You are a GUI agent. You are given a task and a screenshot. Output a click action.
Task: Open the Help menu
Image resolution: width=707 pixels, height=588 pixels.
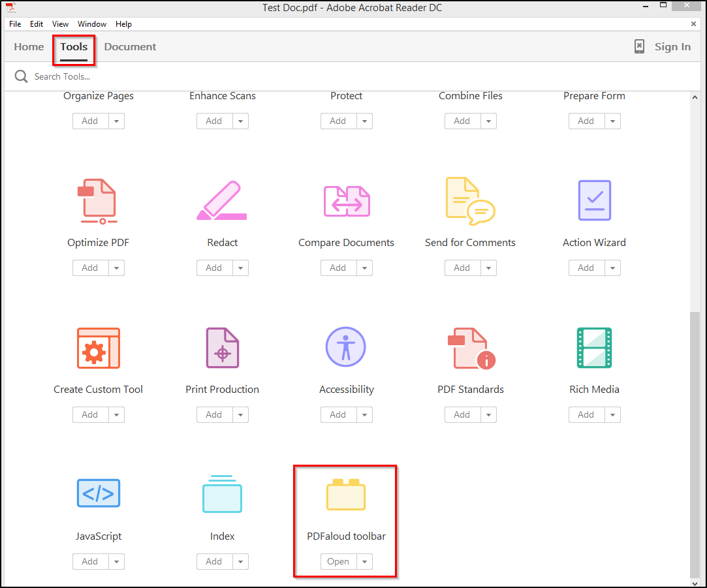pos(123,24)
